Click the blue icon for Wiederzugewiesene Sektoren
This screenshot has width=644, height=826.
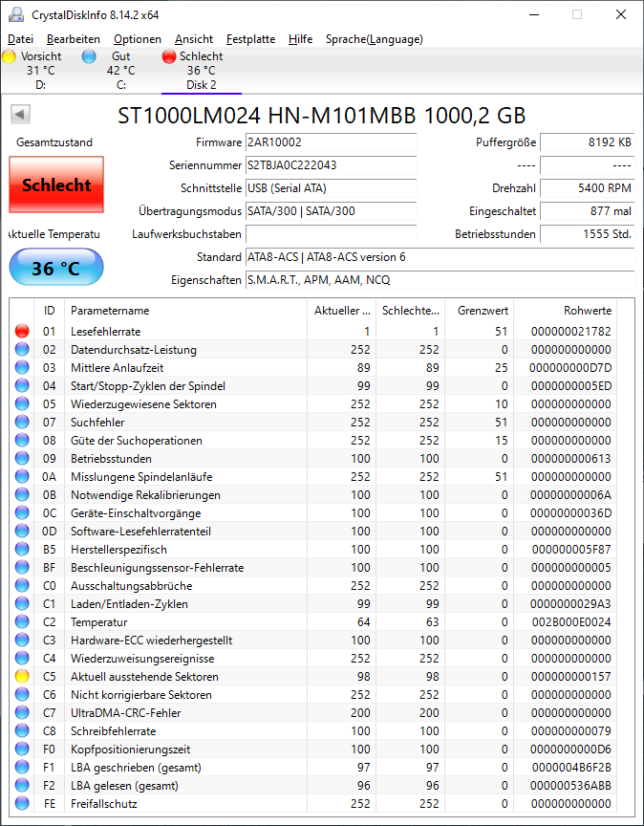coord(22,403)
